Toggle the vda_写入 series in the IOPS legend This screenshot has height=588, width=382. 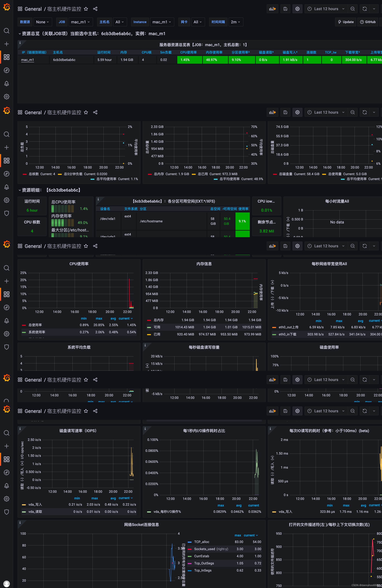pos(35,505)
